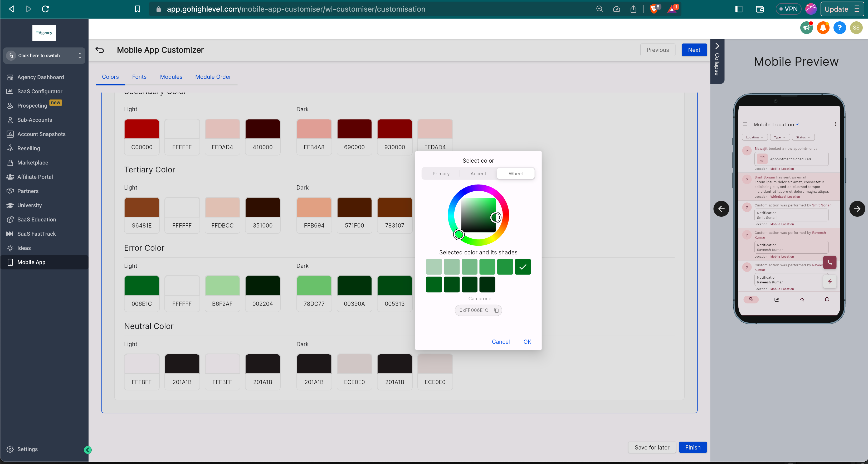Select Primary tab in color picker
The height and width of the screenshot is (464, 868).
[441, 174]
